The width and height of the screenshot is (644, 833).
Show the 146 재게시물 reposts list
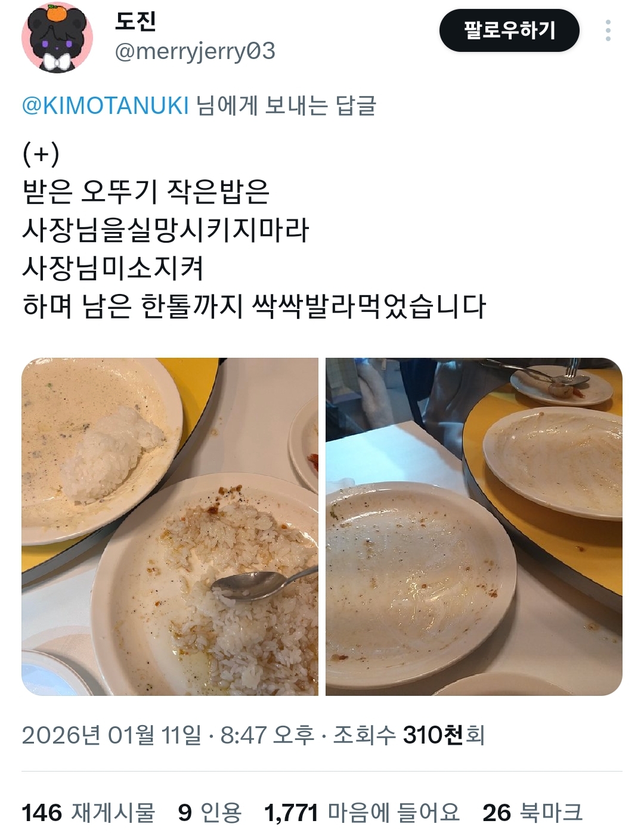click(x=88, y=812)
